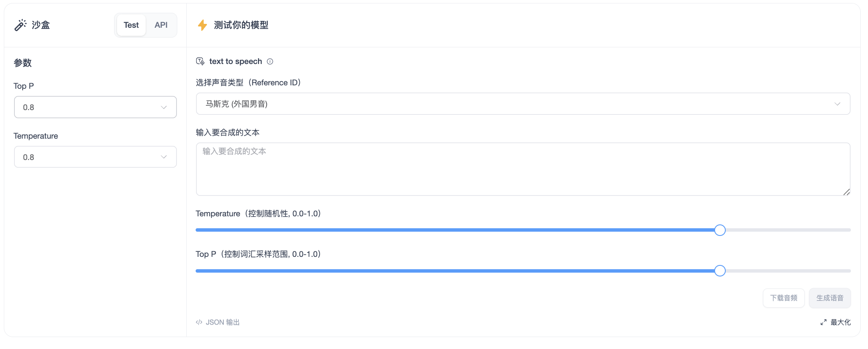Click the voice type dropdown chevron
This screenshot has width=868, height=349.
837,104
